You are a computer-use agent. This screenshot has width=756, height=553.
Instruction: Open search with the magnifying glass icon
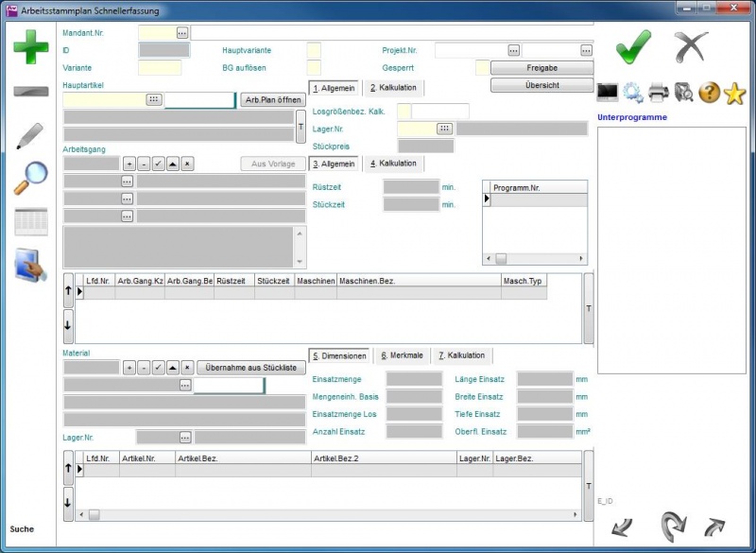tap(30, 178)
